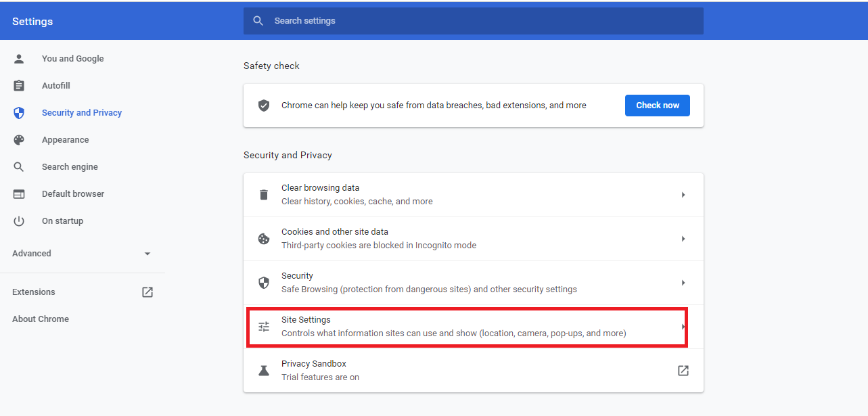Viewport: 868px width, 416px height.
Task: Click the Check now button
Action: (x=658, y=106)
